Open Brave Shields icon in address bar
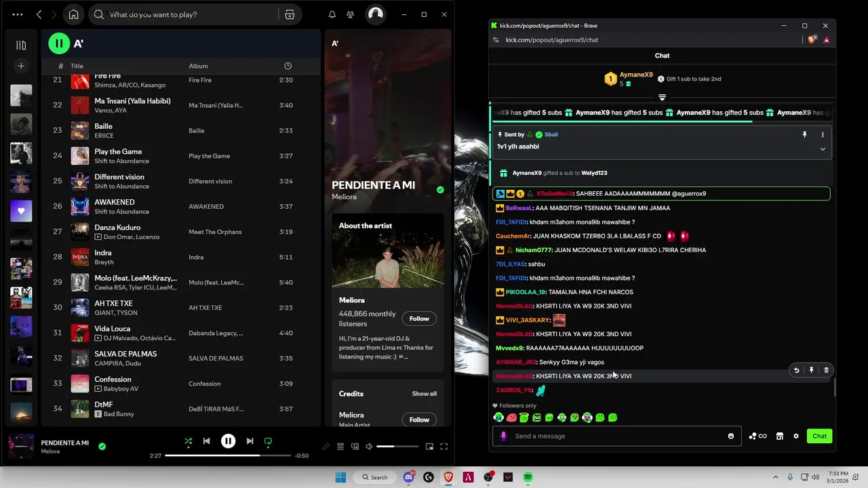 [x=812, y=40]
